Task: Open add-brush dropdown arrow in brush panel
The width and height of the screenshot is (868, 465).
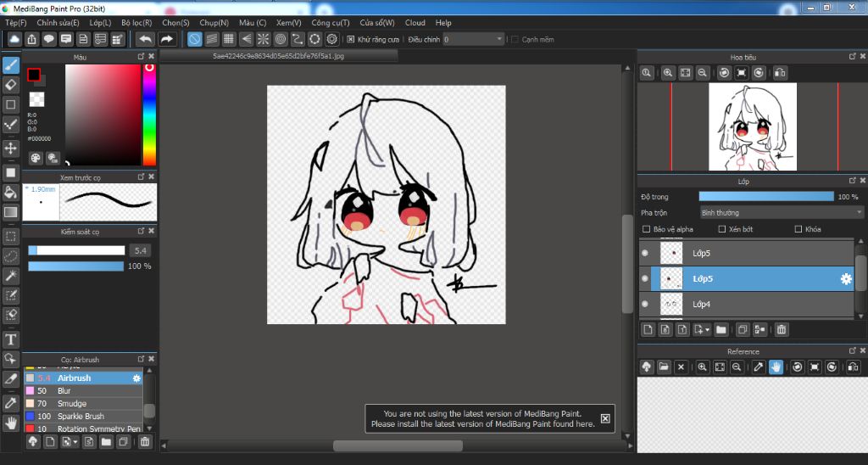Action: coord(75,442)
